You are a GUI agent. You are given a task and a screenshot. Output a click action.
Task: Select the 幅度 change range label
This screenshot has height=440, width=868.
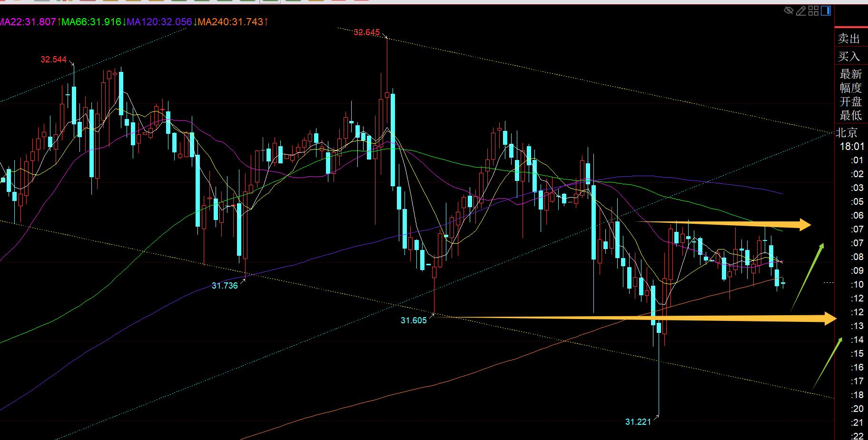pos(851,88)
